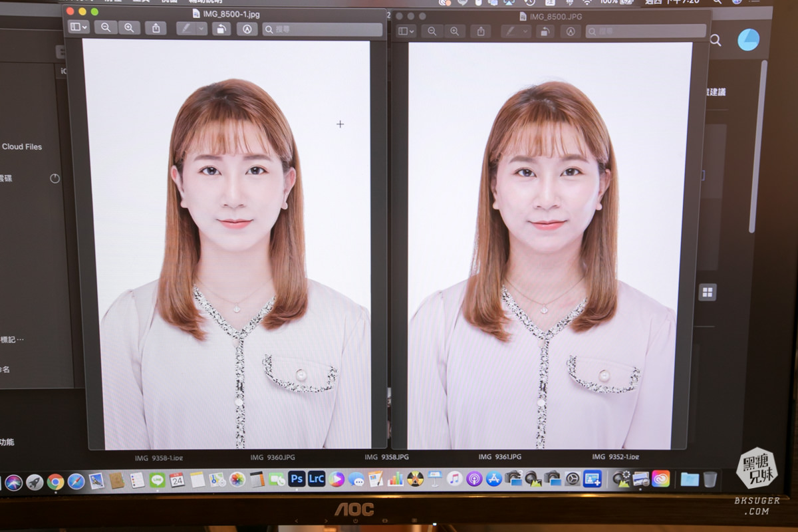Zoom in on the right IMG_8500.JPG window
This screenshot has height=532, width=798.
tap(455, 31)
